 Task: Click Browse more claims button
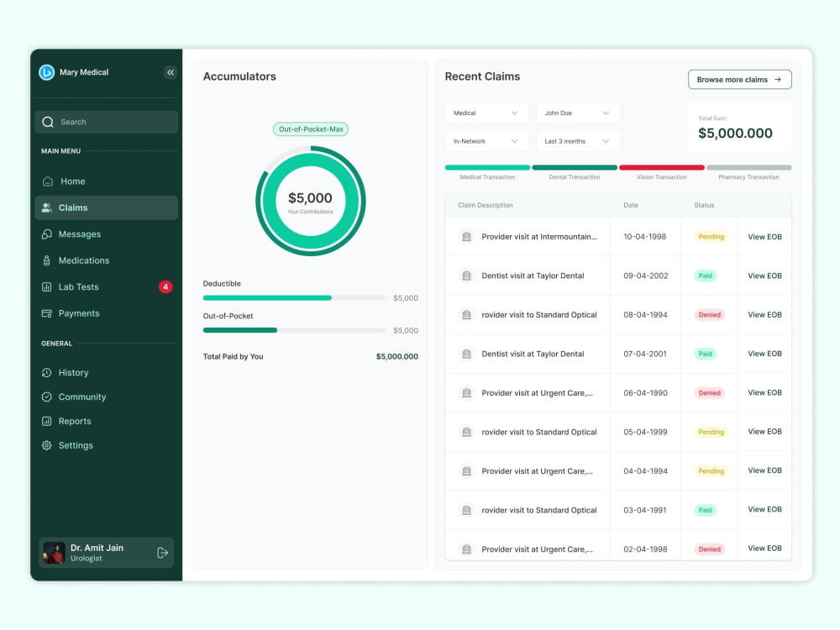(739, 79)
